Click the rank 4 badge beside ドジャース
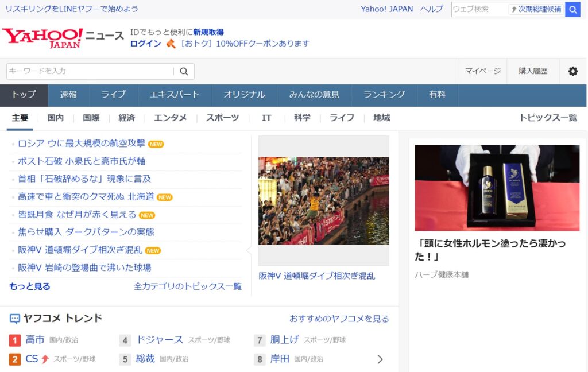Image resolution: width=588 pixels, height=372 pixels. (125, 340)
